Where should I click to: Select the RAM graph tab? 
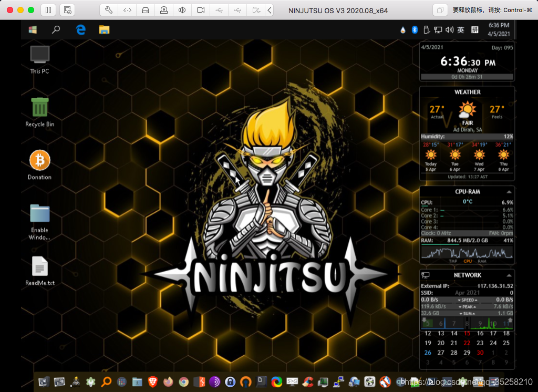(x=482, y=261)
